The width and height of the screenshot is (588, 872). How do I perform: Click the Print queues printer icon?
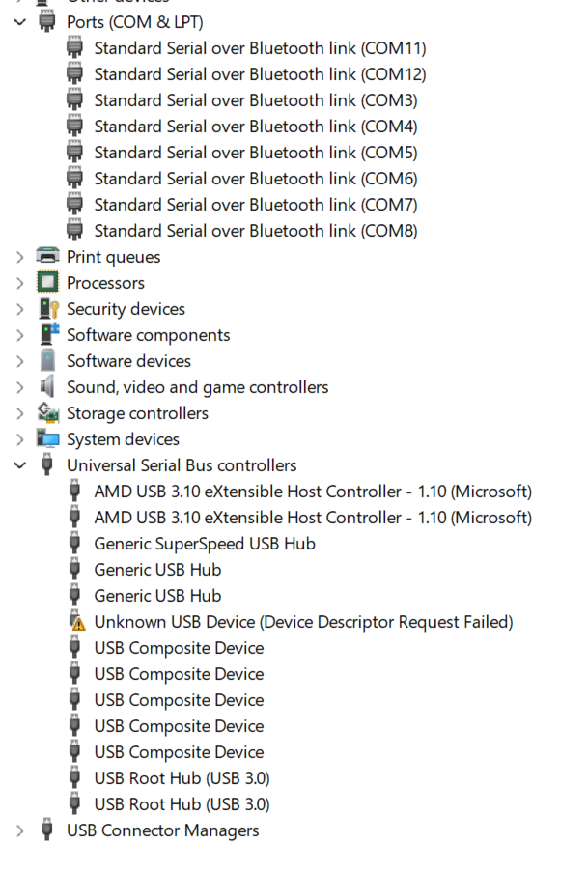tap(47, 257)
